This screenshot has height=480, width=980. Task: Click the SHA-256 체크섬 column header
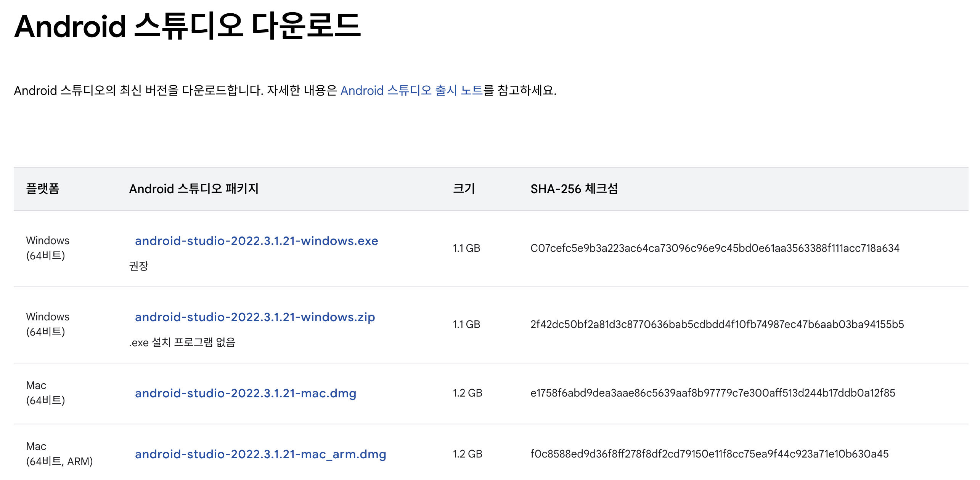pyautogui.click(x=574, y=189)
